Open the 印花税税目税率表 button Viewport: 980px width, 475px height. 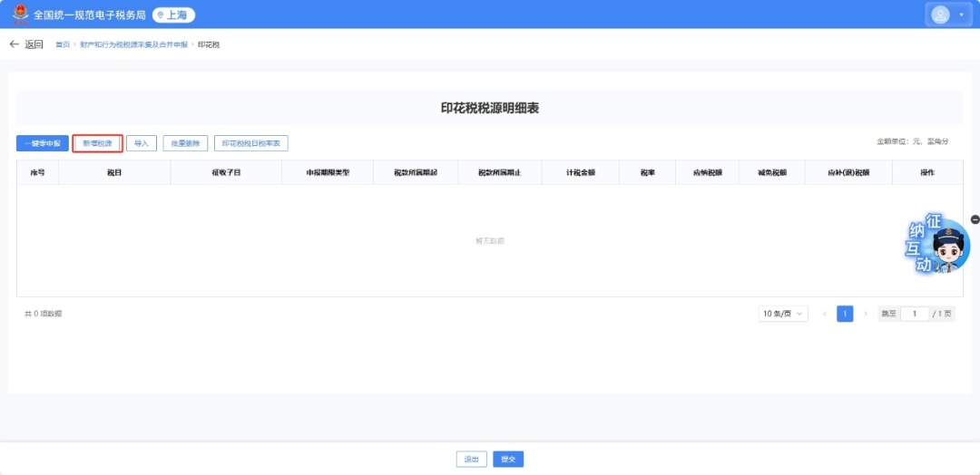click(x=250, y=143)
